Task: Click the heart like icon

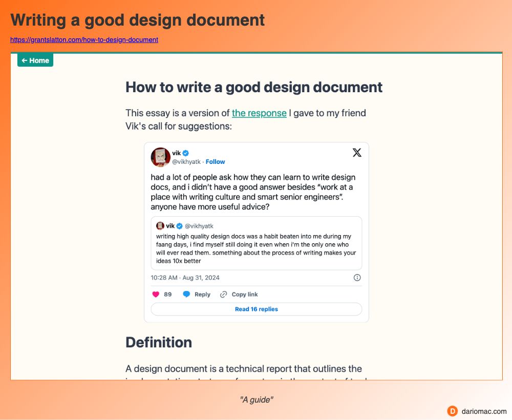Action: 156,295
